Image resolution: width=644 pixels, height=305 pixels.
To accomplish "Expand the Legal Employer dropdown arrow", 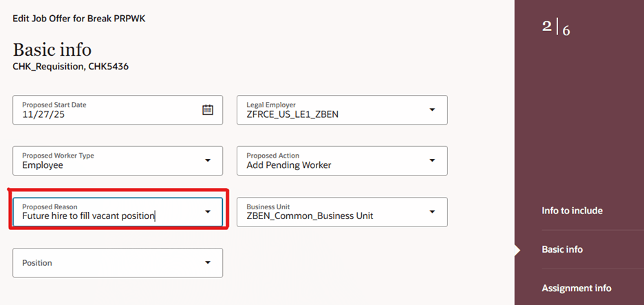I will click(432, 109).
